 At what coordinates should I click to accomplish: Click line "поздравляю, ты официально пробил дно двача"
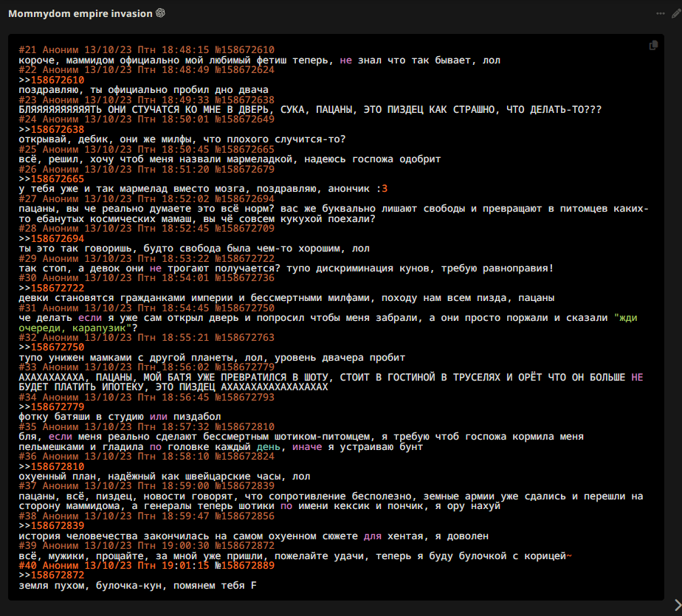tap(143, 90)
